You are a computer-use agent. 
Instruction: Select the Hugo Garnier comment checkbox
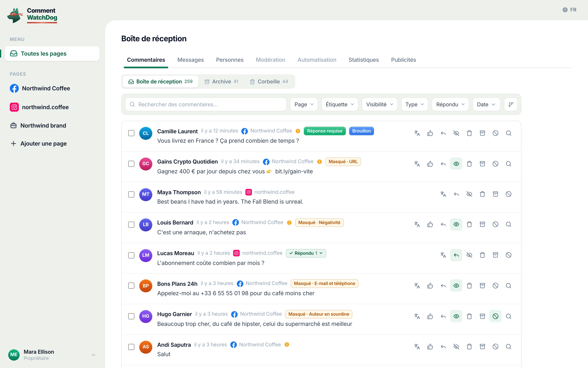coord(131,316)
